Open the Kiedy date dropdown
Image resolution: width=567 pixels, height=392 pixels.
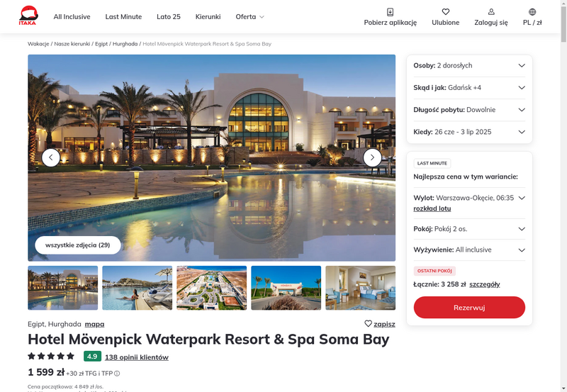tap(469, 132)
